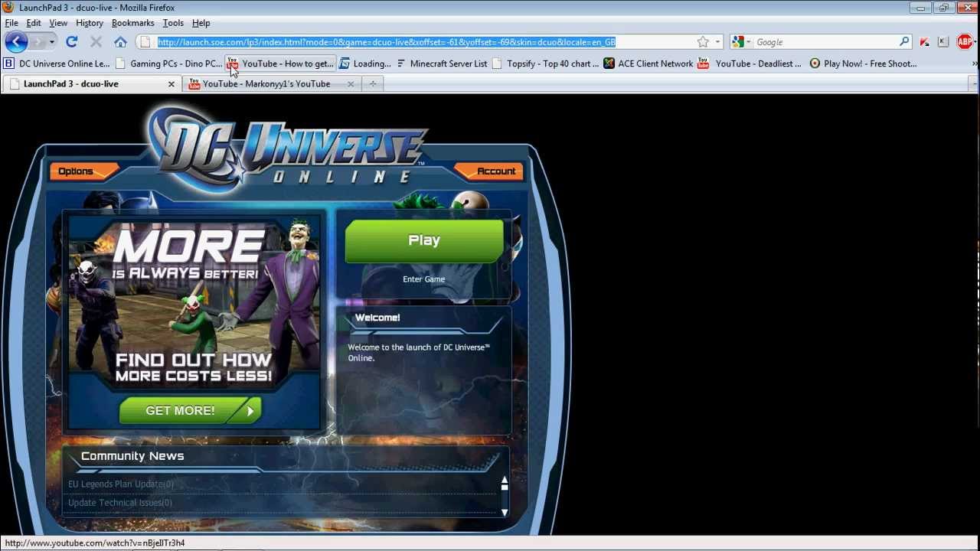The image size is (980, 551).
Task: Restore down the Firefox window
Action: (x=943, y=8)
